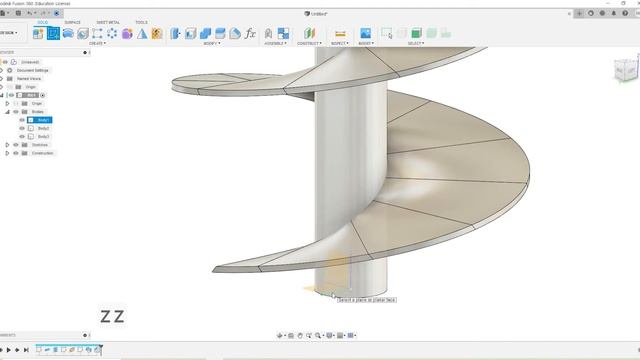Play the timeline

click(x=9, y=350)
